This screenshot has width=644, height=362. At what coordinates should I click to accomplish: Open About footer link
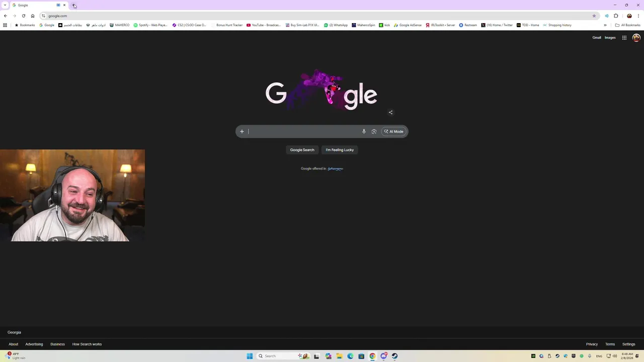[x=13, y=344]
